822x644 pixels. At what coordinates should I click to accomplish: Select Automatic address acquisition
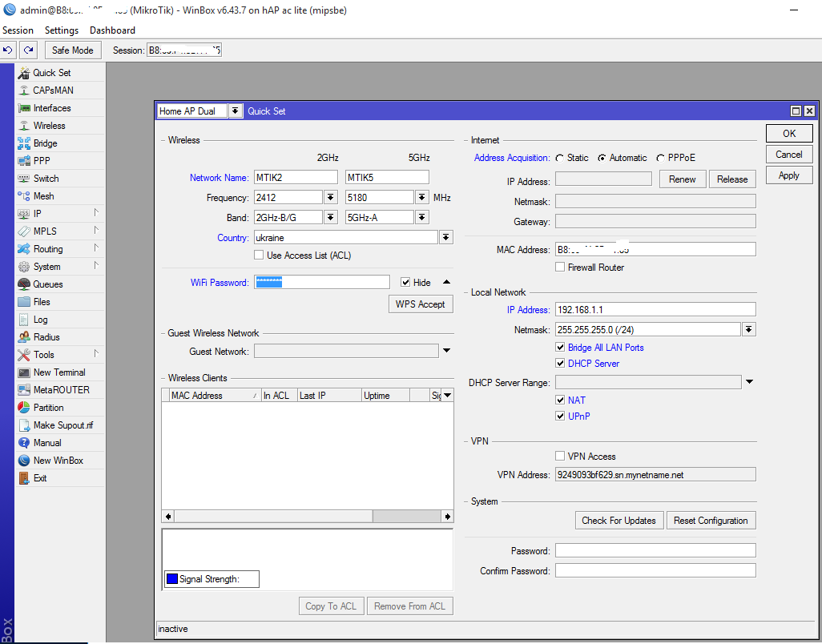(602, 159)
